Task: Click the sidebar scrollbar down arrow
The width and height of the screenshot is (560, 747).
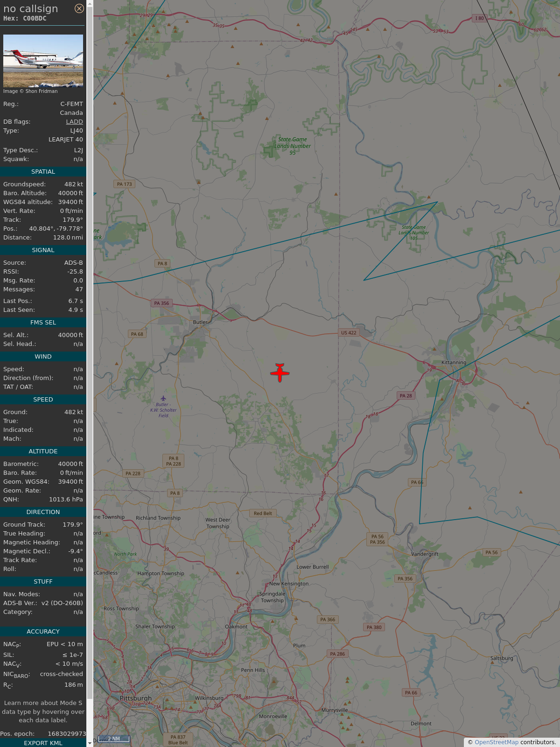Action: click(90, 743)
